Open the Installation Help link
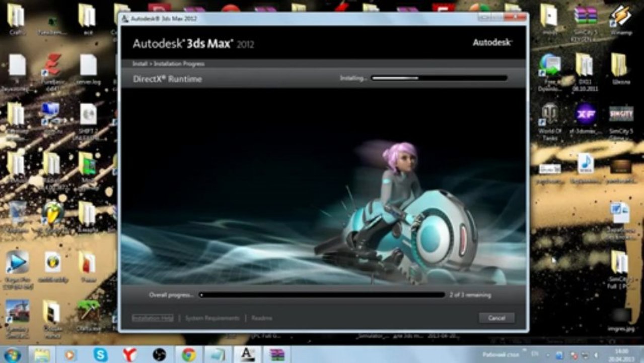Viewport: 644px width, 363px height. [x=153, y=318]
